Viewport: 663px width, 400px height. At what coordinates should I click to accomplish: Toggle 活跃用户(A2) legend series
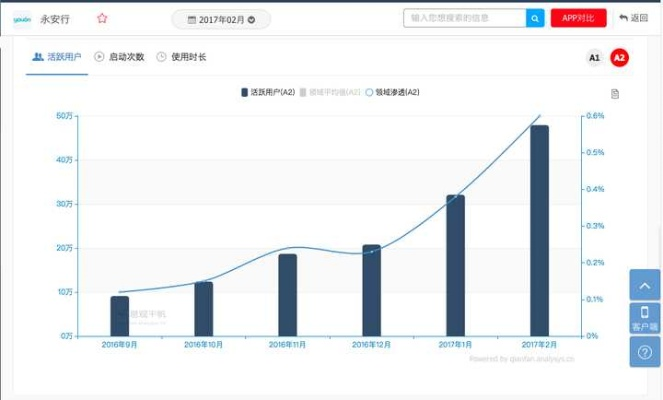click(x=267, y=92)
